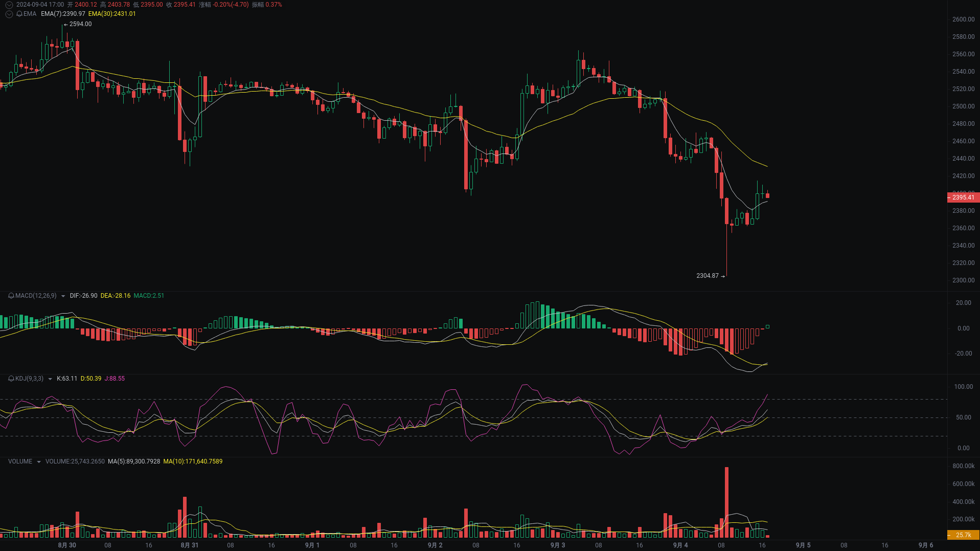The image size is (980, 551).
Task: Click the EMA(7):2390.97 value text
Action: 62,14
